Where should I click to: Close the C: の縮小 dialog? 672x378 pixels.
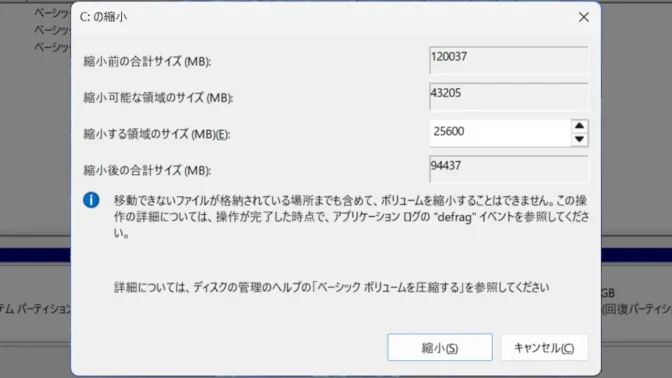point(584,17)
